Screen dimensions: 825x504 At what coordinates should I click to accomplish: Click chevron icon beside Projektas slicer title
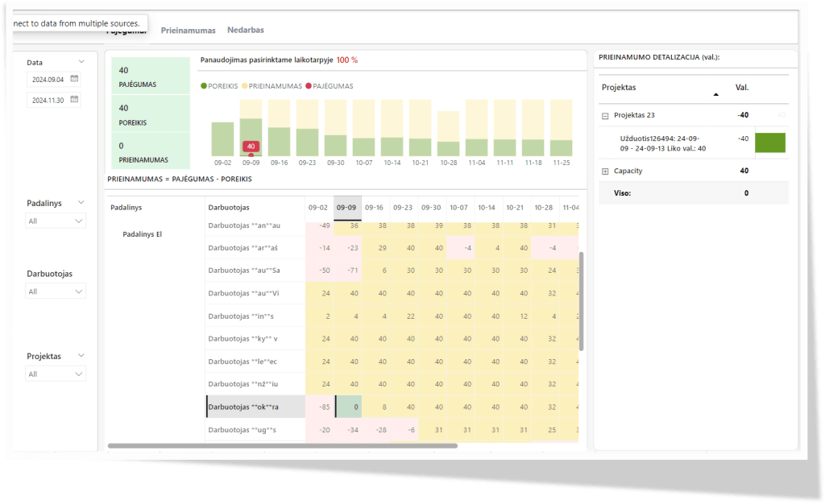81,356
